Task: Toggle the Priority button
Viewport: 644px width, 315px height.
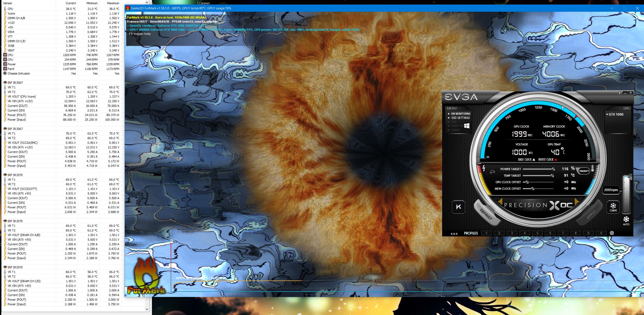Action: click(584, 171)
